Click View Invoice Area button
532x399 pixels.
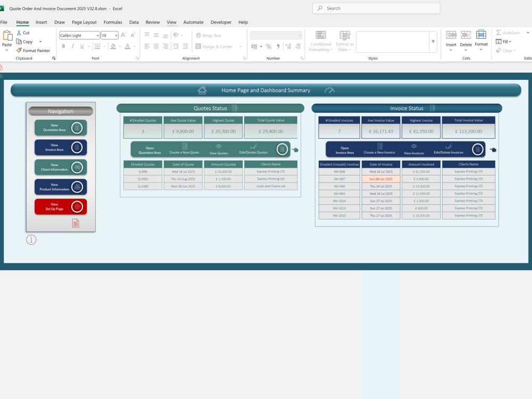coord(61,147)
